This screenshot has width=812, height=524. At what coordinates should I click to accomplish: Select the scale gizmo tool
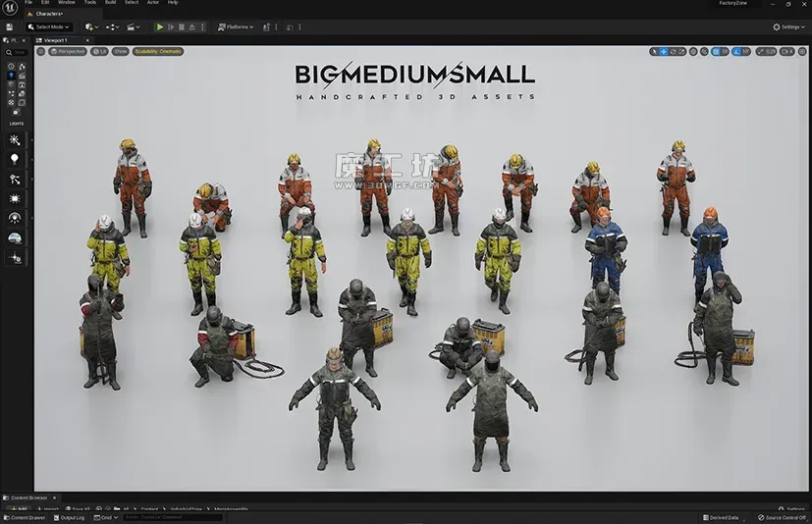[684, 51]
